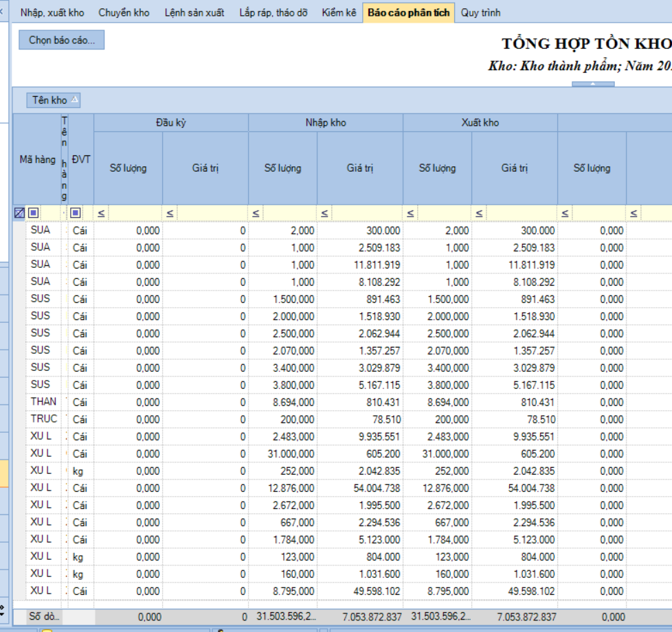
Task: Click Nhập kho value 605.200
Action: (x=383, y=453)
